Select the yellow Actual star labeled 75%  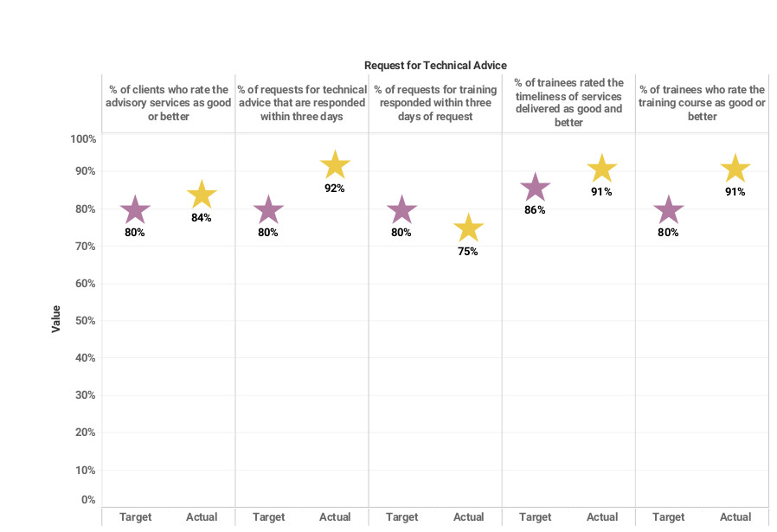468,228
